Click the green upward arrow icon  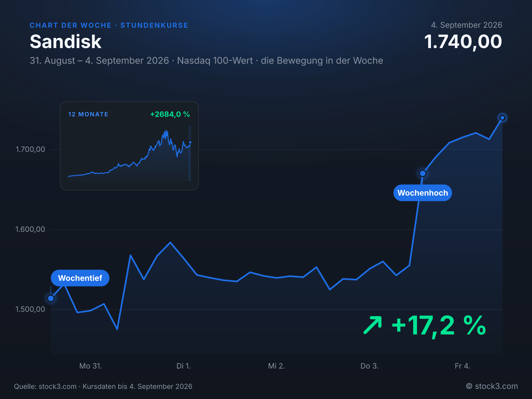pos(373,325)
